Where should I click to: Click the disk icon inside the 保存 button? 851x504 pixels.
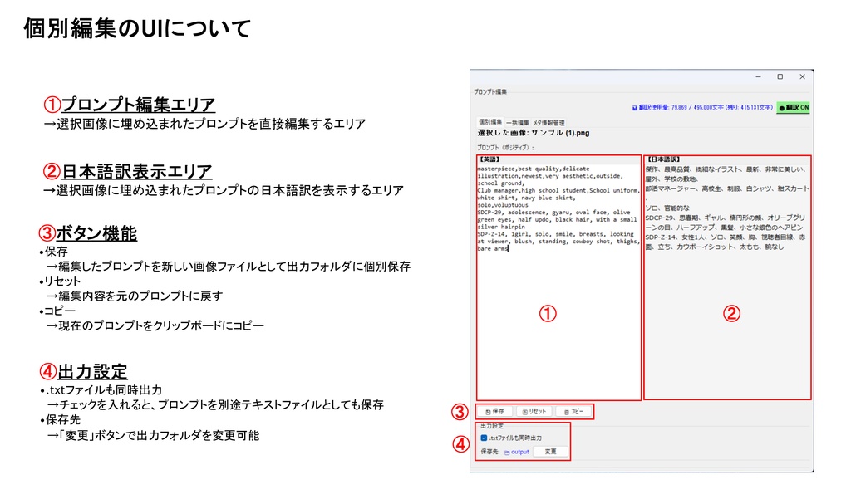click(x=489, y=412)
